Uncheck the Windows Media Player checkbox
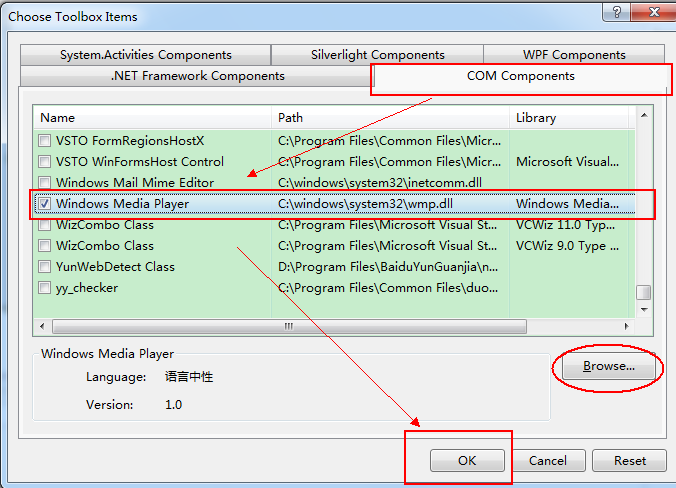Screen dimensions: 676x488 [x=44, y=203]
